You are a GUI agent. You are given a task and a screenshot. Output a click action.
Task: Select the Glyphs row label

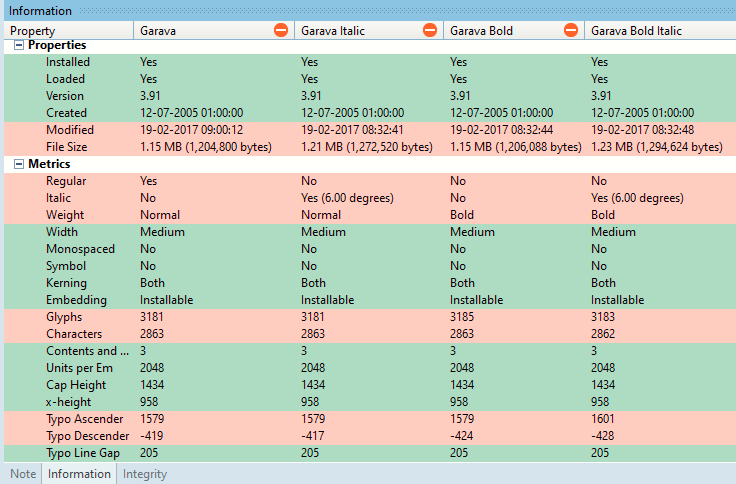(x=64, y=317)
